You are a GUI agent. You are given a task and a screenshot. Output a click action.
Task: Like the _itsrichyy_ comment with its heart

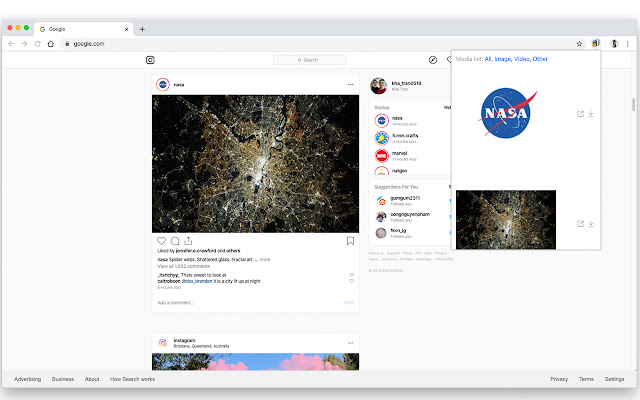351,275
